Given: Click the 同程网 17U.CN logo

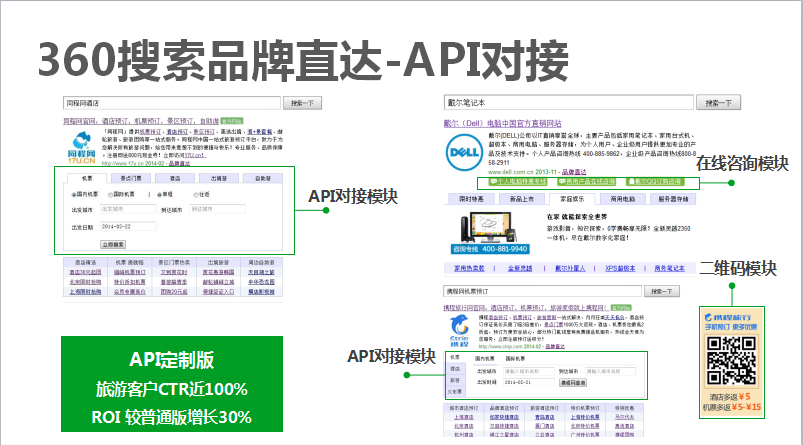Looking at the screenshot, I should coord(81,147).
